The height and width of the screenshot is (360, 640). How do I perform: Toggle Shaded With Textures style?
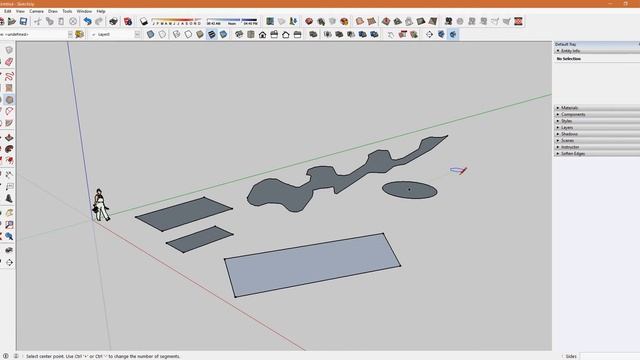(x=211, y=34)
